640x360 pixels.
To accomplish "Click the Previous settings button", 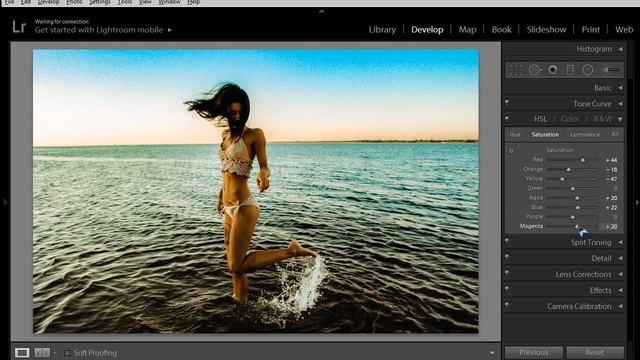I will coord(534,353).
